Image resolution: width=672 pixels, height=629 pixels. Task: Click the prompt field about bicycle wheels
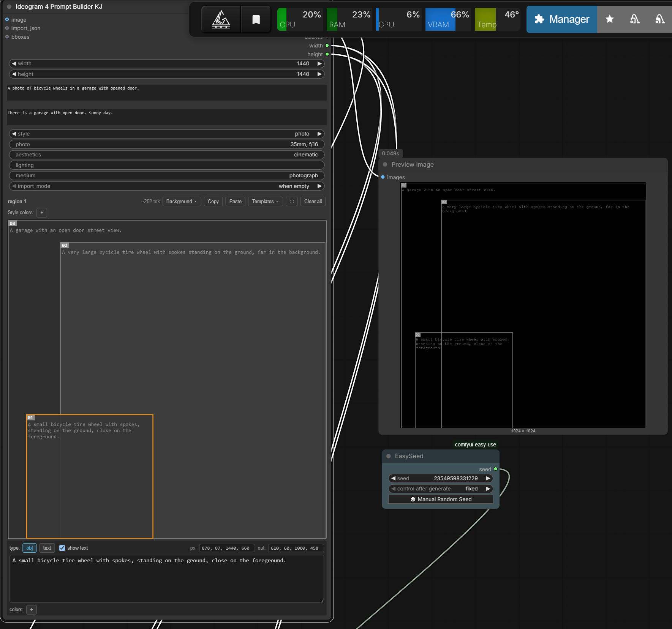tap(167, 93)
